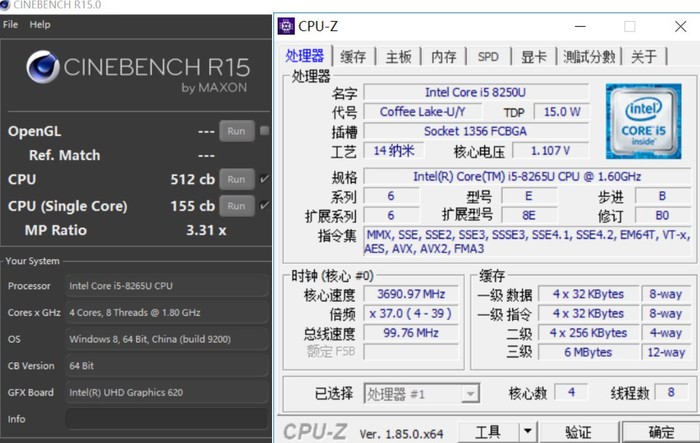Screen dimensions: 700x443
Task: Run the CPU benchmark
Action: tap(237, 179)
